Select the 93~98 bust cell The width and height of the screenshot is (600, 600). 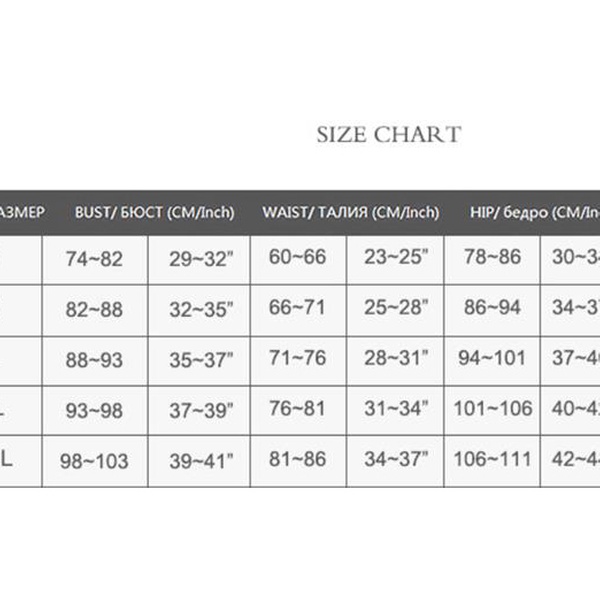(93, 410)
